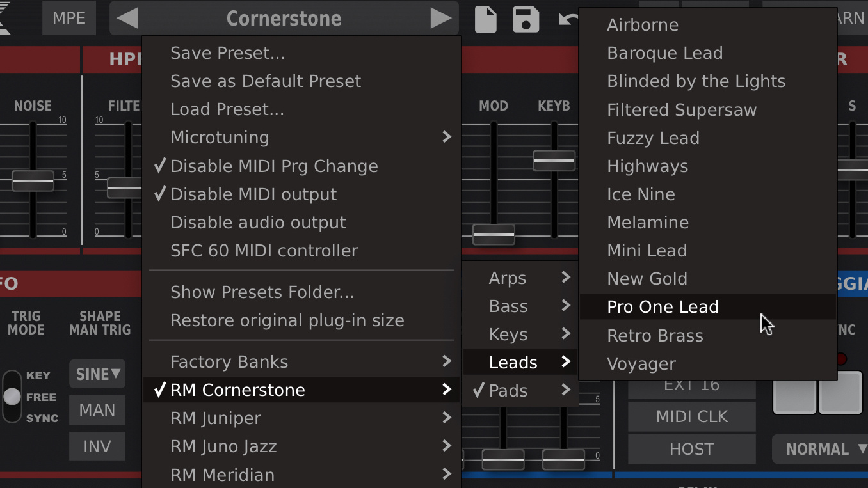
Task: Expand the RM Cornerstone bank
Action: 301,390
